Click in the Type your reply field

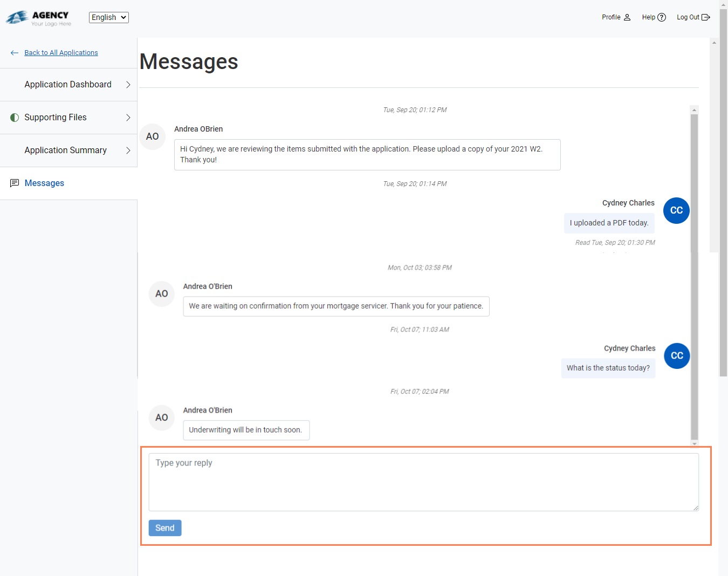coord(423,482)
